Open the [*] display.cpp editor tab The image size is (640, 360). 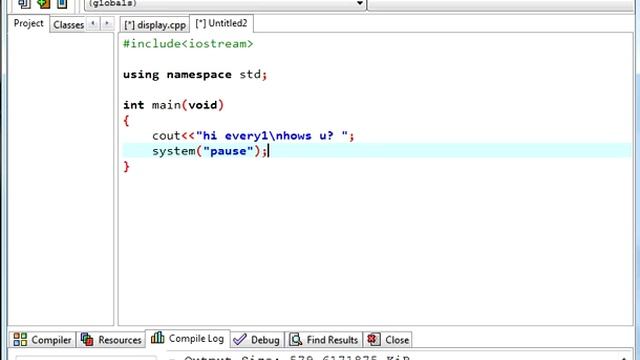pyautogui.click(x=155, y=25)
